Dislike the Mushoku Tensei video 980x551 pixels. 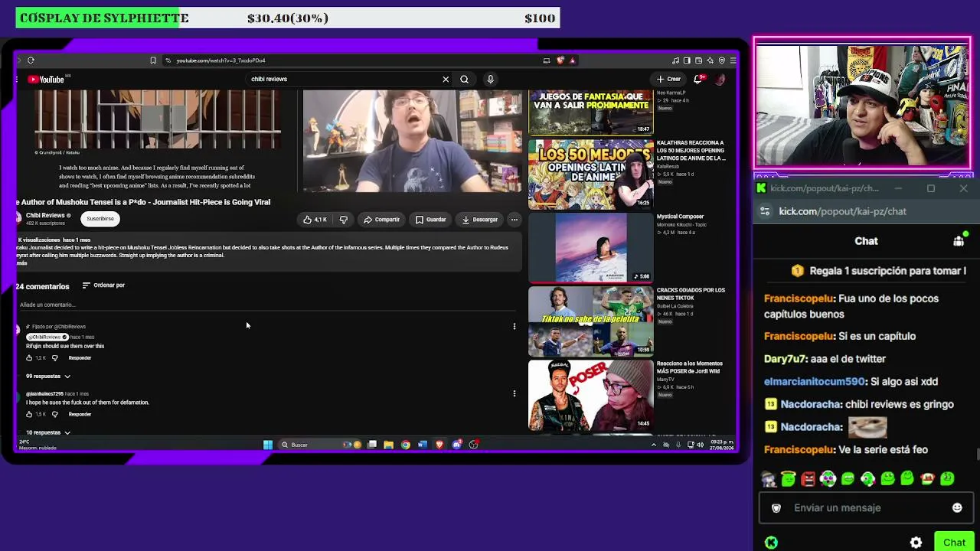coord(344,220)
